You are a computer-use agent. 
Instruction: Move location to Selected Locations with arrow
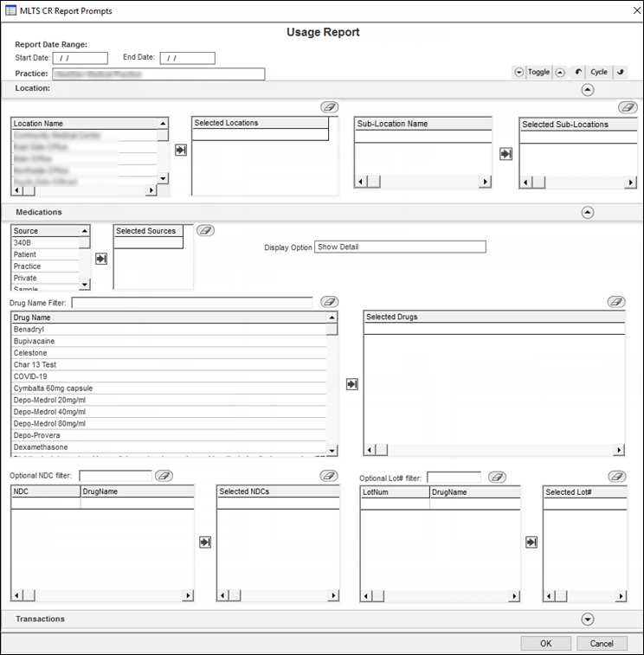click(x=181, y=150)
